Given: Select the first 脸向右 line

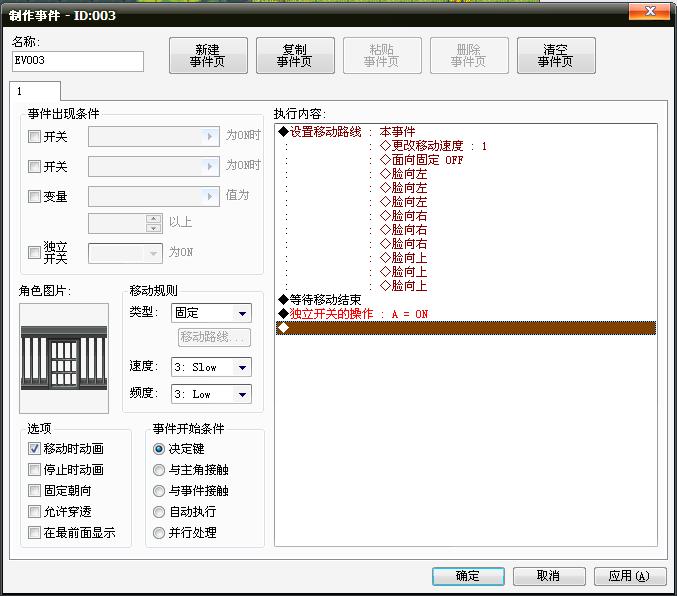Looking at the screenshot, I should (x=466, y=216).
